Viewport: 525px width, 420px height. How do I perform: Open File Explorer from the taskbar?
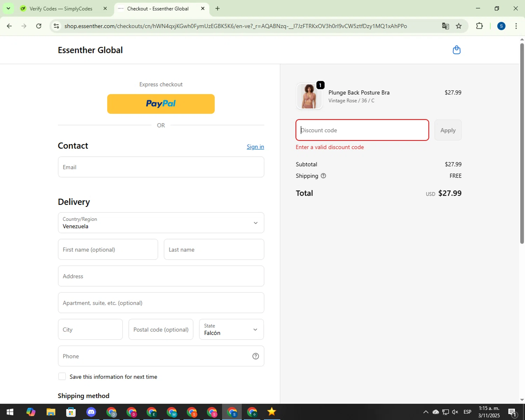pos(51,412)
